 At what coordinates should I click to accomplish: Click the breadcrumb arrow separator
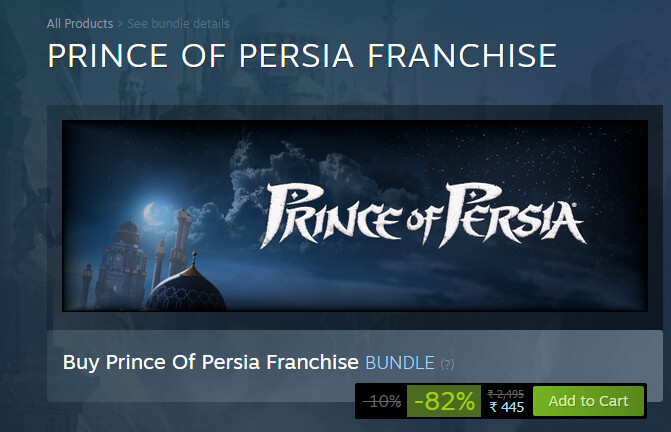[x=121, y=23]
